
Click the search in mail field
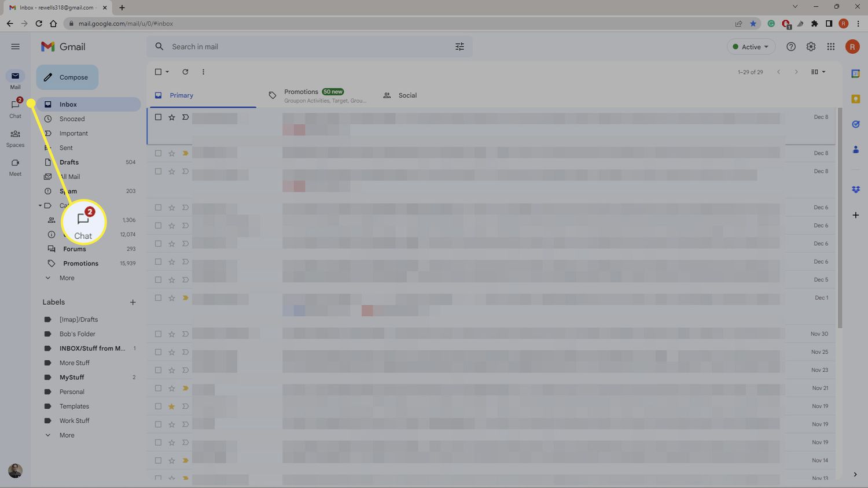tap(310, 47)
